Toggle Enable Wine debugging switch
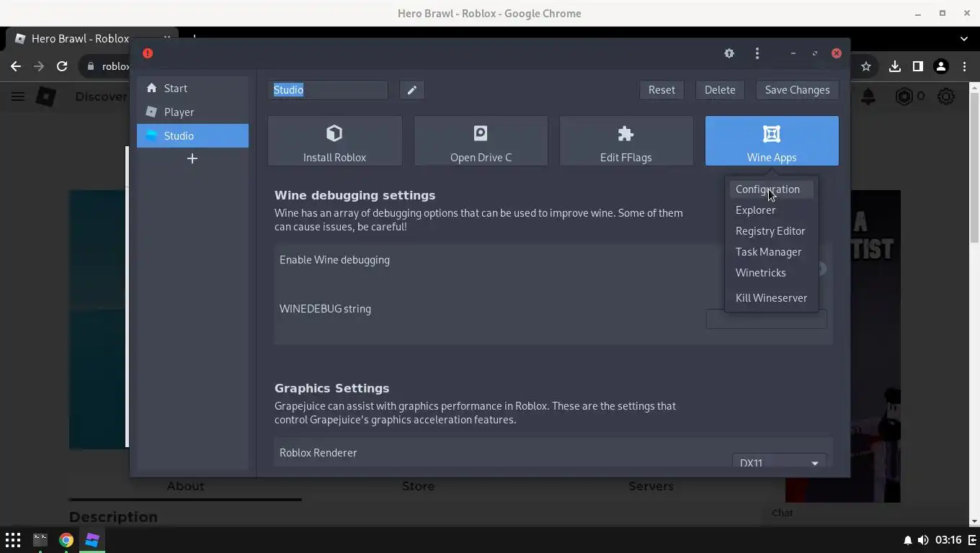Viewport: 980px width, 553px height. tap(821, 269)
